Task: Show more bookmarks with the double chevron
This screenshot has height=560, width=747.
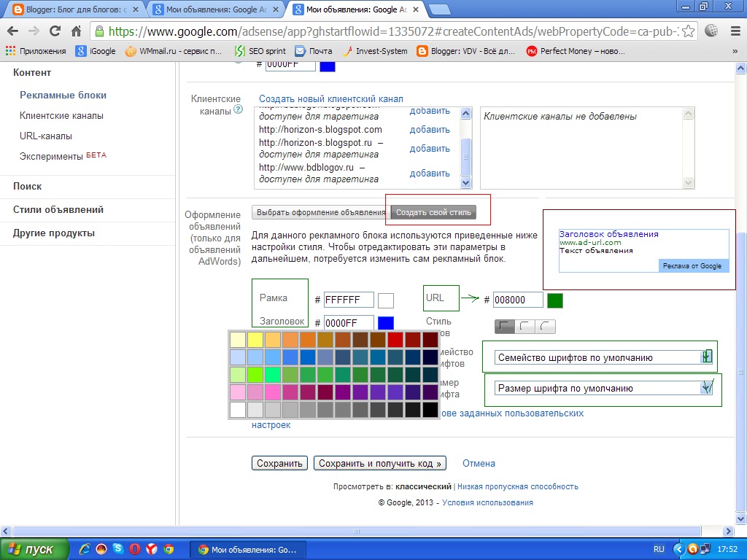Action: (735, 51)
